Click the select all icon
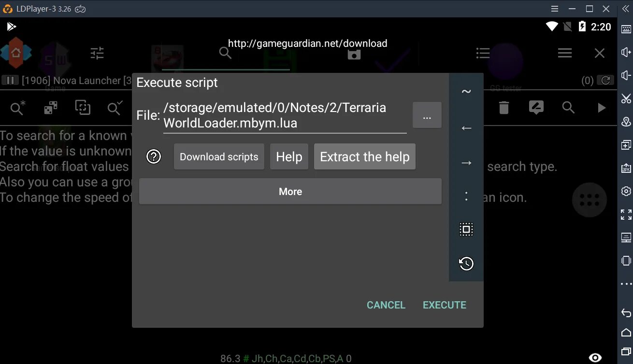This screenshot has height=364, width=633. (466, 229)
